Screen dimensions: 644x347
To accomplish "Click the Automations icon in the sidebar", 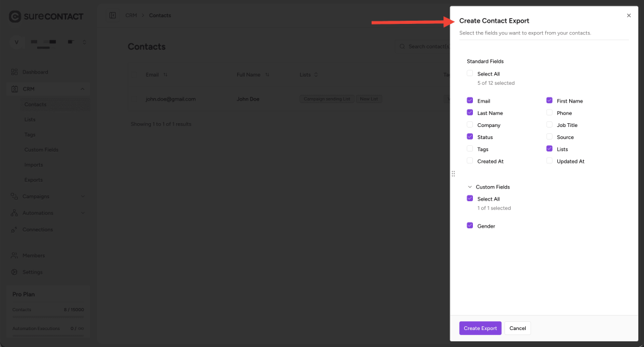I will pos(14,213).
